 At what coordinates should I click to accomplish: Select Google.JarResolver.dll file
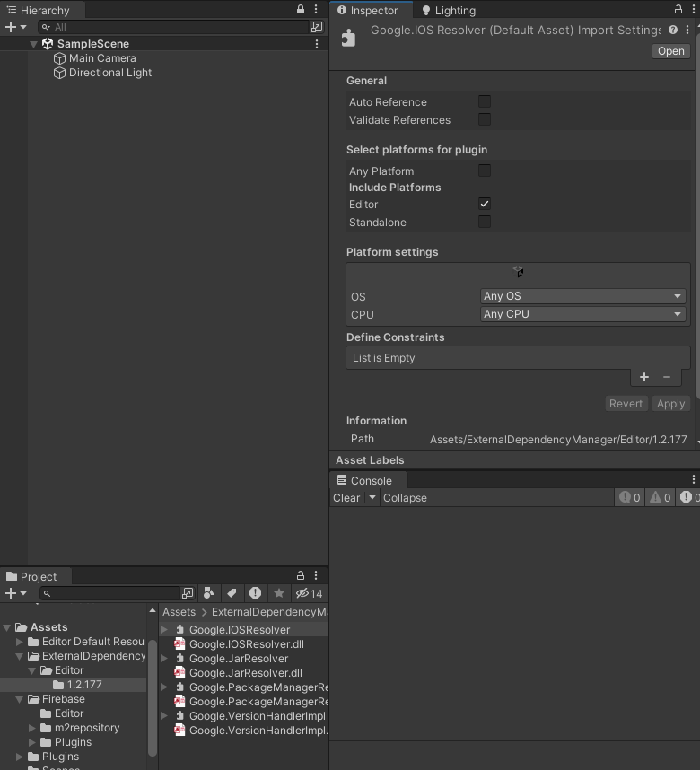click(245, 673)
